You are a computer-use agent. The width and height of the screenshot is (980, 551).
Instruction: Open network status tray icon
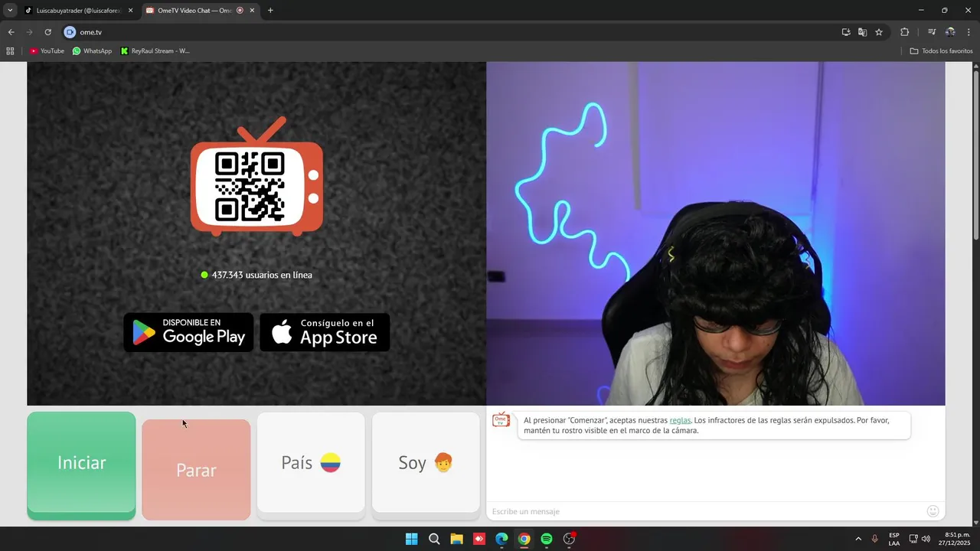point(913,539)
